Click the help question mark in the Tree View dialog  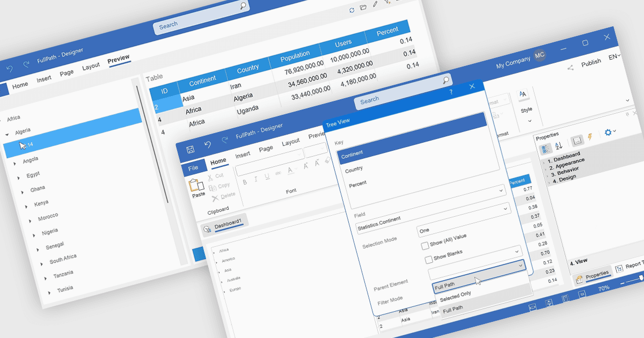tap(450, 92)
